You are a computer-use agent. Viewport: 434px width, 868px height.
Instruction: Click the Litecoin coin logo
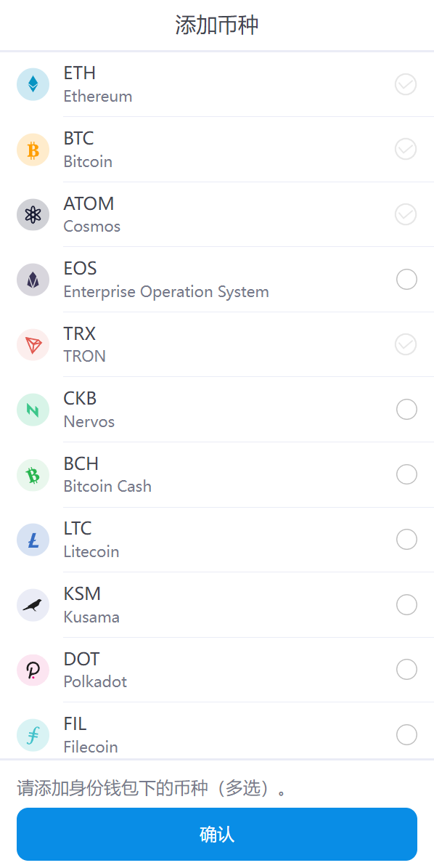click(x=33, y=539)
